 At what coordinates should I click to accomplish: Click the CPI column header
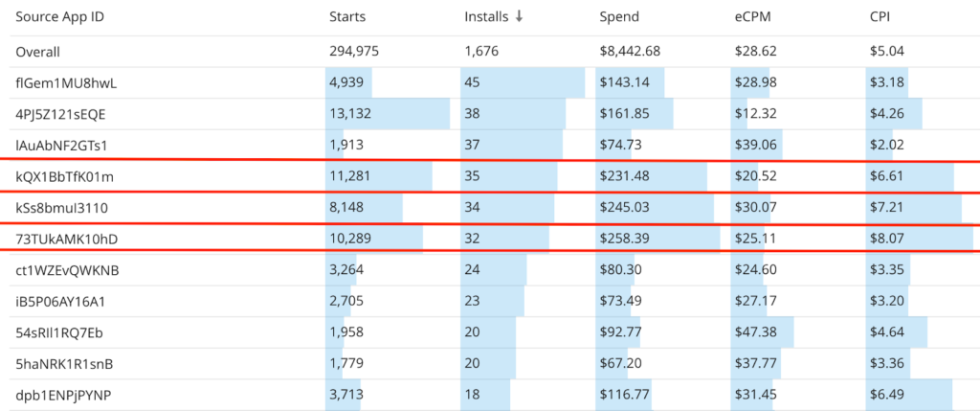[x=876, y=17]
